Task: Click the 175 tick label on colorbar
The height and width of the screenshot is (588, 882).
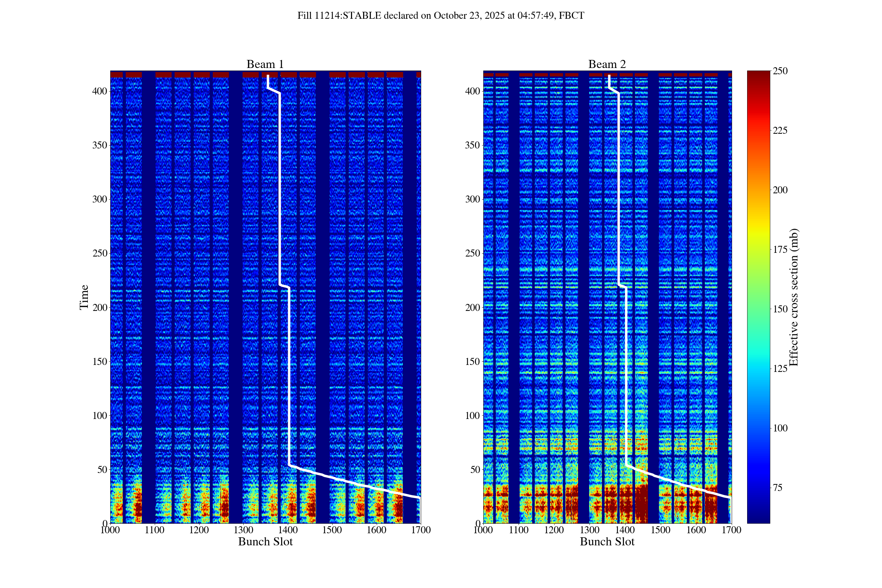Action: (x=780, y=250)
